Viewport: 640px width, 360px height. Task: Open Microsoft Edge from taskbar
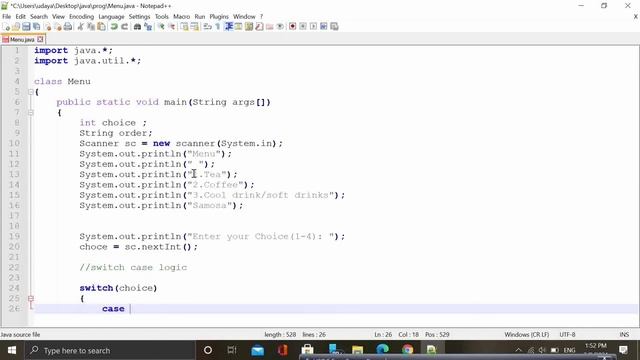(382, 350)
